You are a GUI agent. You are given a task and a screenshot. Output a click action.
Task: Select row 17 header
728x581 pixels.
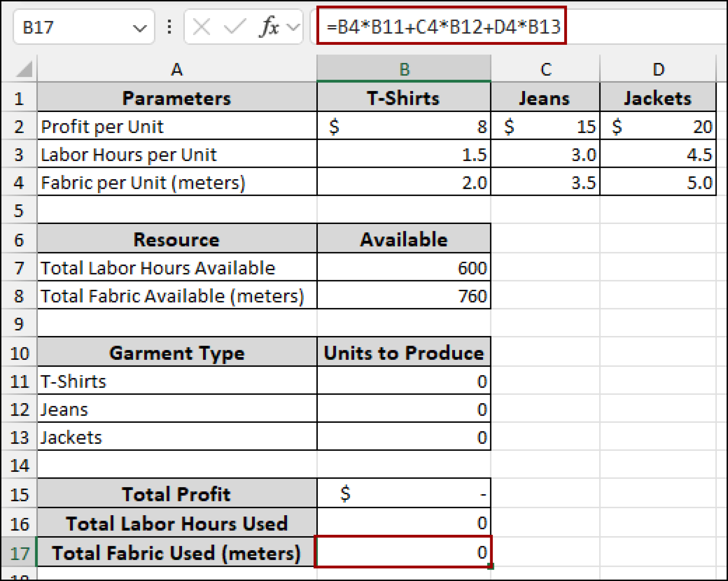tap(20, 552)
